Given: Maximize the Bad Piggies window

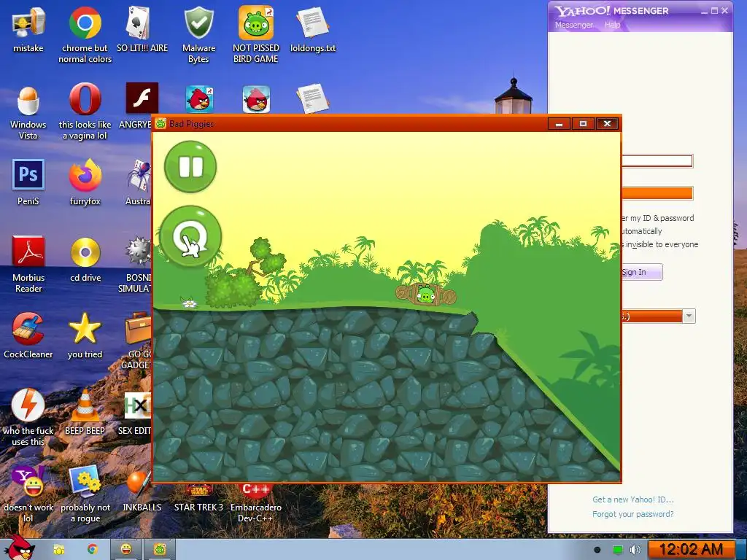Looking at the screenshot, I should 583,124.
